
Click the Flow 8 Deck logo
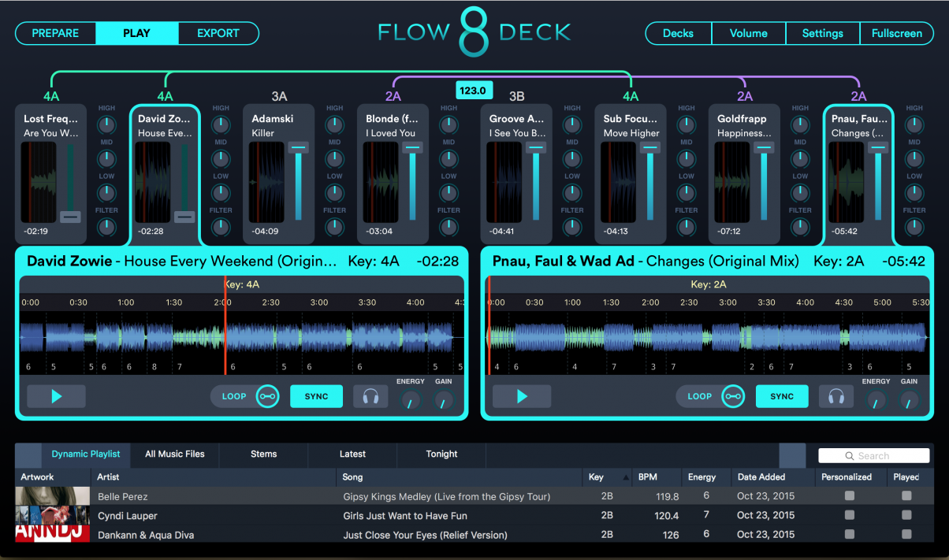[474, 32]
